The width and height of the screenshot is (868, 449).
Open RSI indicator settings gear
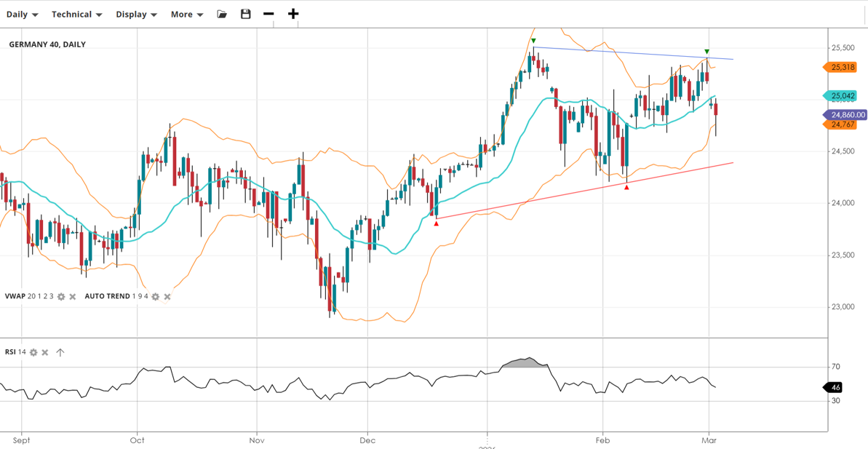point(33,353)
